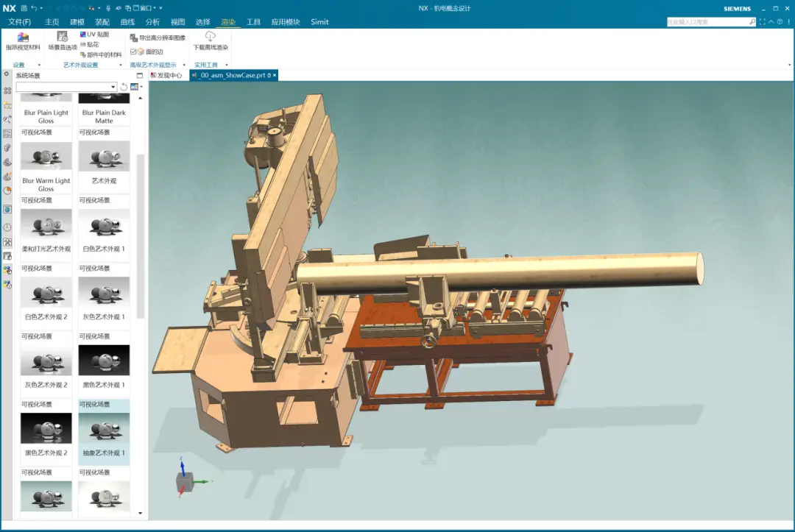Toggle the 面的边 checkbox
This screenshot has width=795, height=532.
click(132, 52)
